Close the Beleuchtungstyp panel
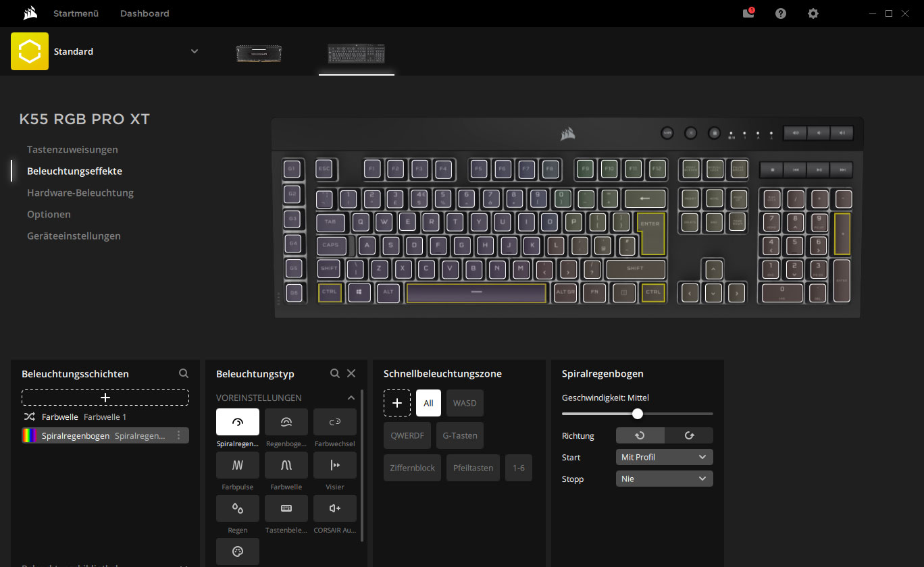 (x=351, y=373)
